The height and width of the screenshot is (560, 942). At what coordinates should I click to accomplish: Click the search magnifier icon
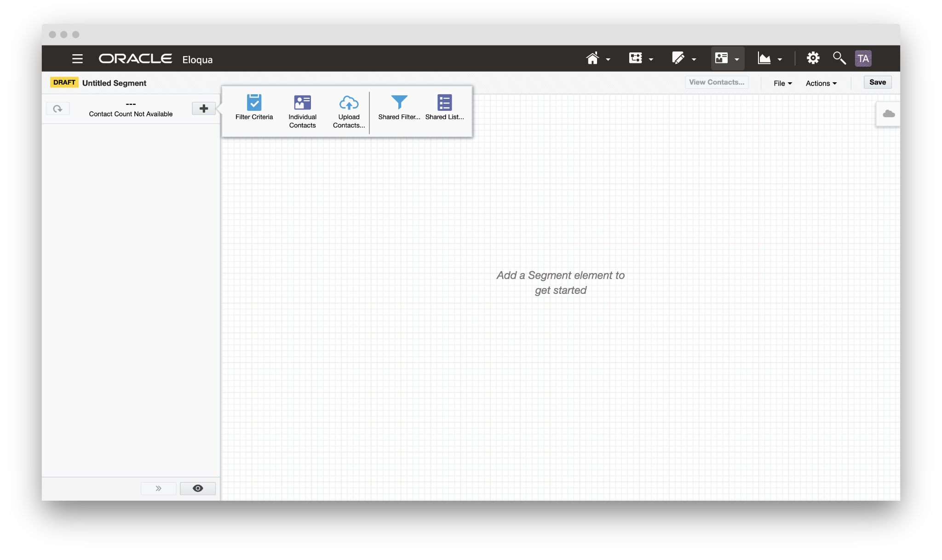click(839, 58)
